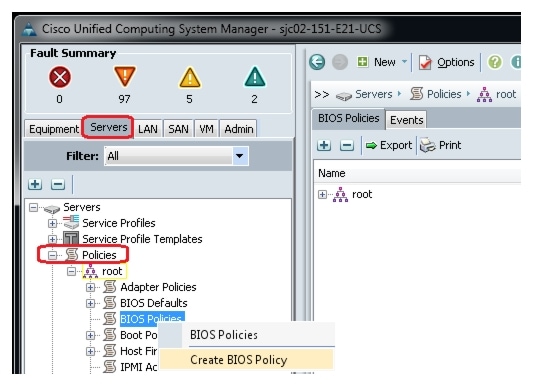Open the New dropdown arrow
The width and height of the screenshot is (534, 387).
404,62
